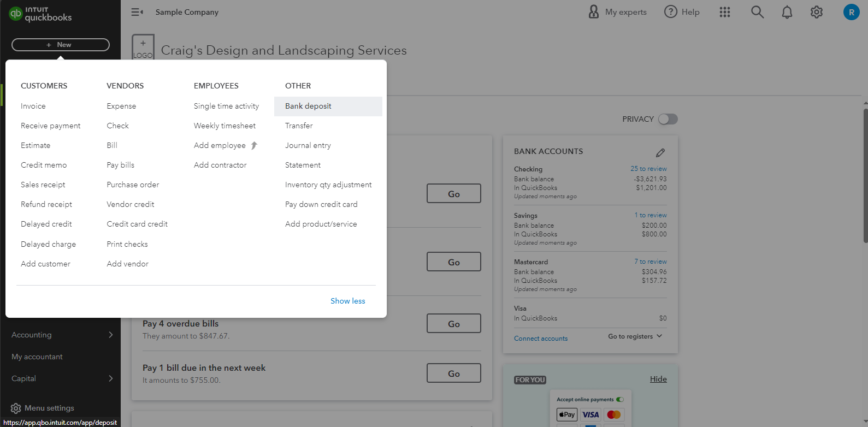868x427 pixels.
Task: Open the user profile avatar R
Action: [851, 12]
